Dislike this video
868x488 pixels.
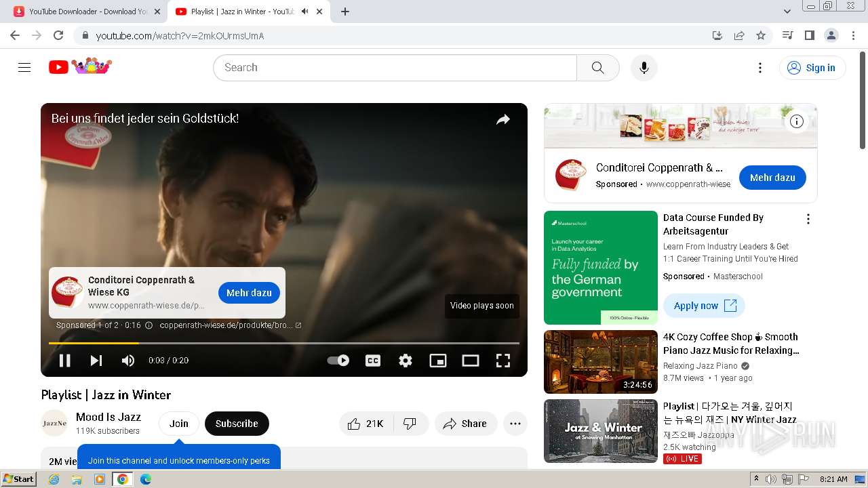coord(410,424)
